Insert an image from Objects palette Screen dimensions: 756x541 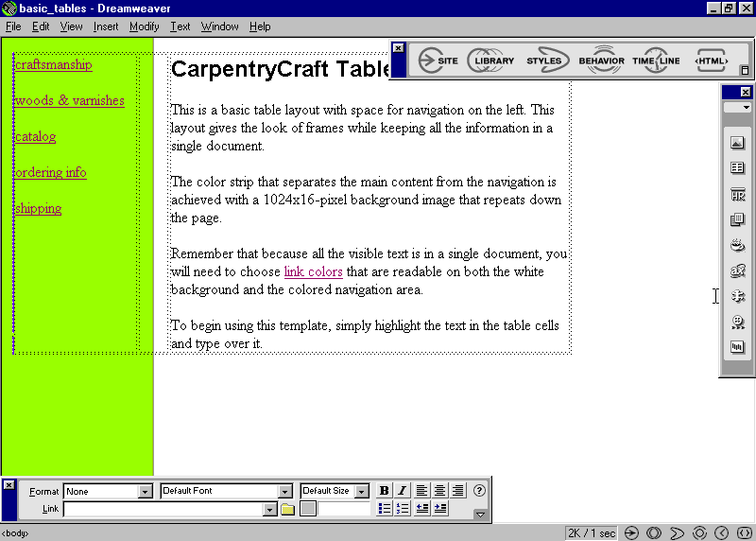coord(738,144)
